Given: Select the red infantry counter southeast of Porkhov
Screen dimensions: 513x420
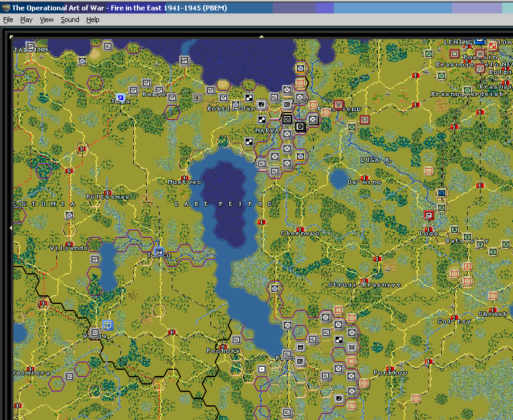Looking at the screenshot, I should [416, 399].
